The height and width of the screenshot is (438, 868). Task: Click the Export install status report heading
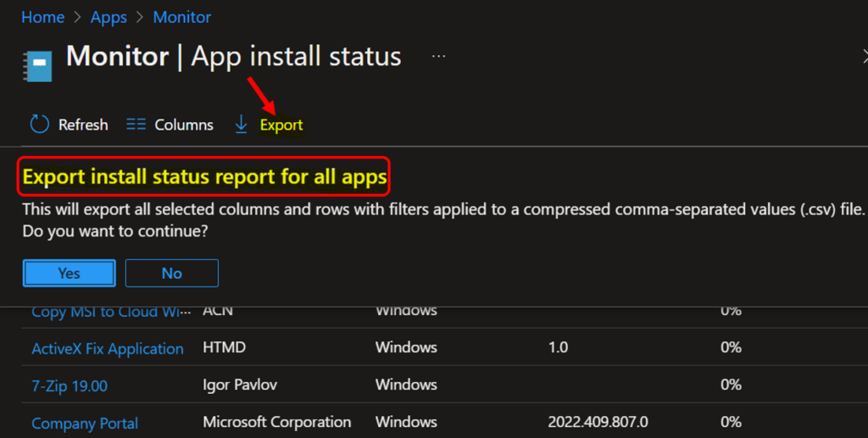pos(204,177)
